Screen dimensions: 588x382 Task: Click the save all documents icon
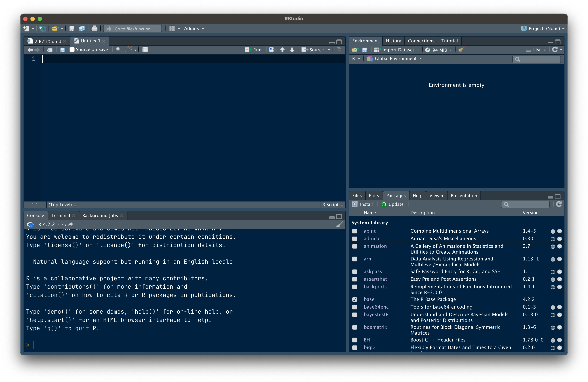pos(81,29)
